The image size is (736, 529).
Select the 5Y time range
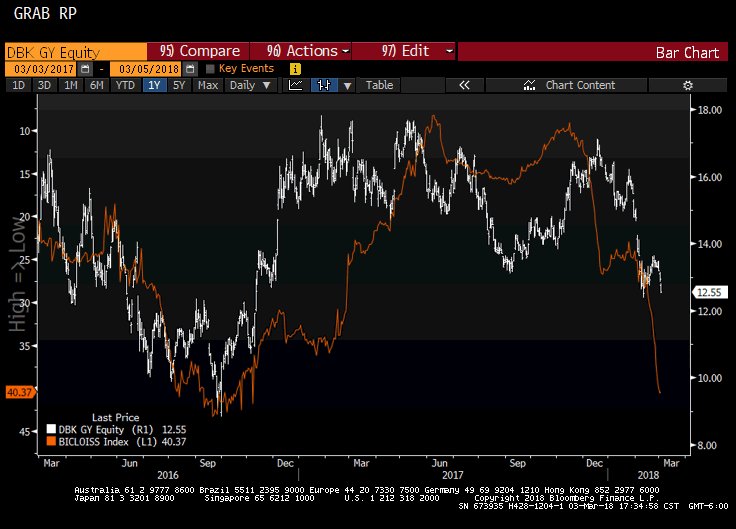click(179, 85)
